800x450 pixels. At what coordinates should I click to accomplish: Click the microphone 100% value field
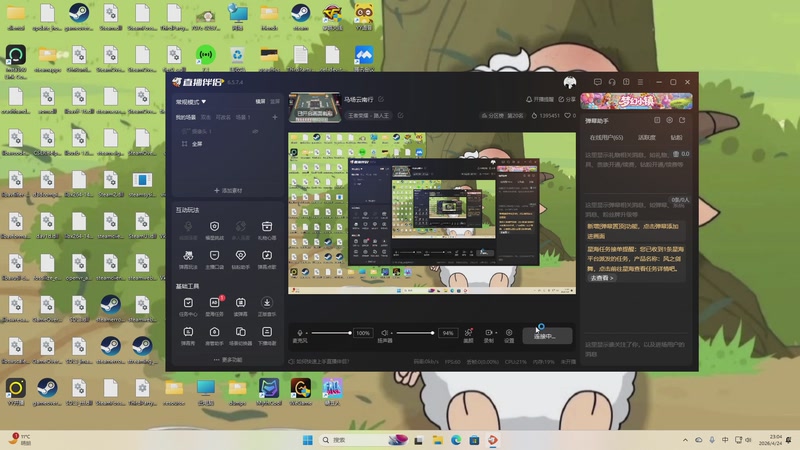tap(363, 333)
